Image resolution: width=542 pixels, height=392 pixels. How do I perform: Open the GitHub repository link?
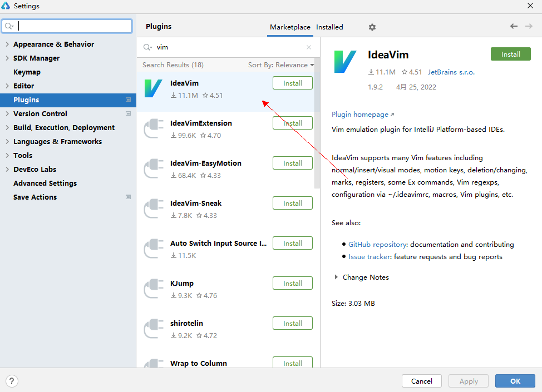point(377,244)
